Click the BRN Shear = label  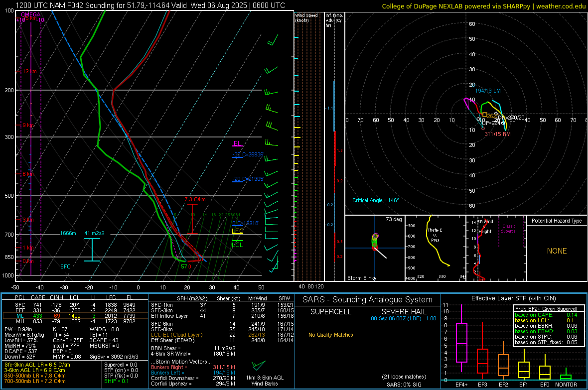tap(166, 348)
